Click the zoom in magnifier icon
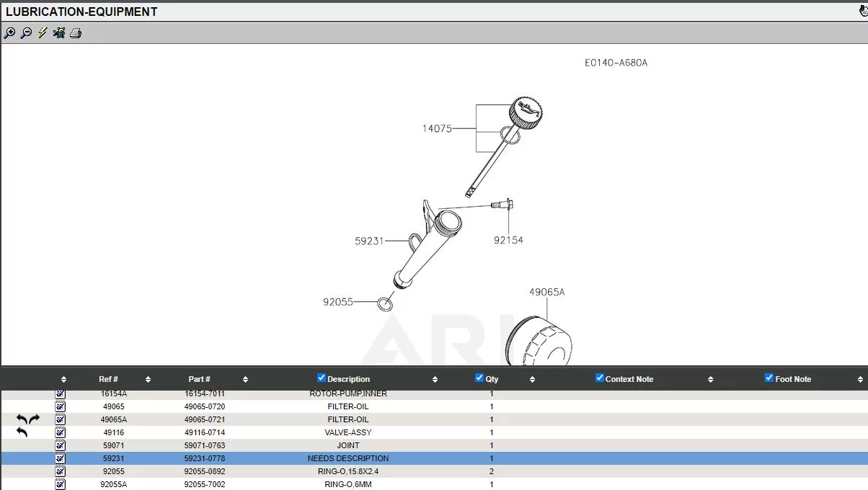The width and height of the screenshot is (868, 490). (x=9, y=33)
